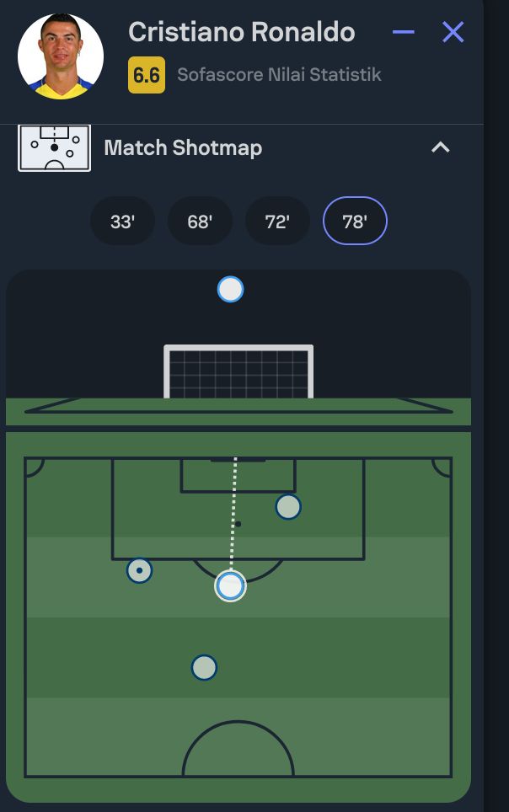
Task: Close the Cristiano Ronaldo player panel
Action: point(453,32)
